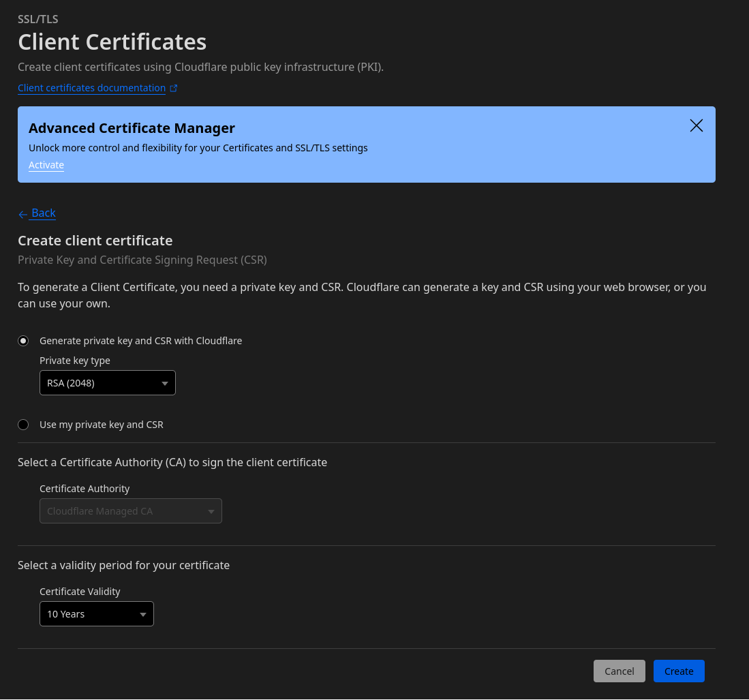Image resolution: width=749 pixels, height=700 pixels.
Task: Click the Certificate Validity field label
Action: pos(80,592)
